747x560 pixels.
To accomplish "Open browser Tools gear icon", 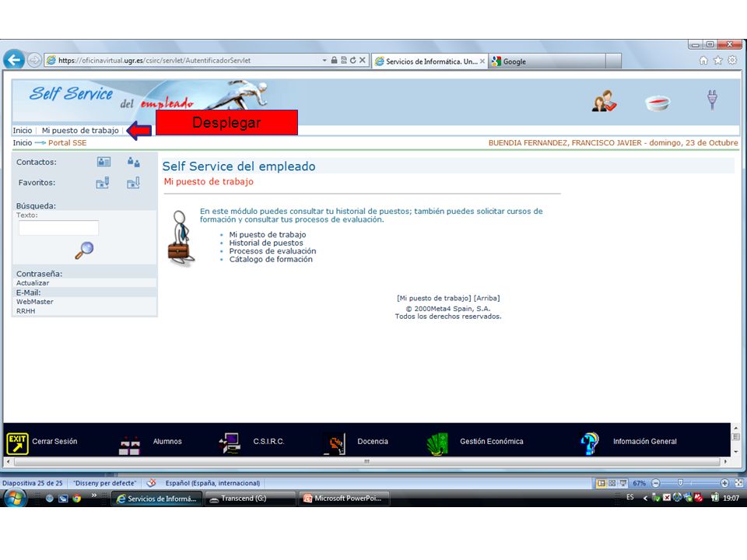I will 732,61.
